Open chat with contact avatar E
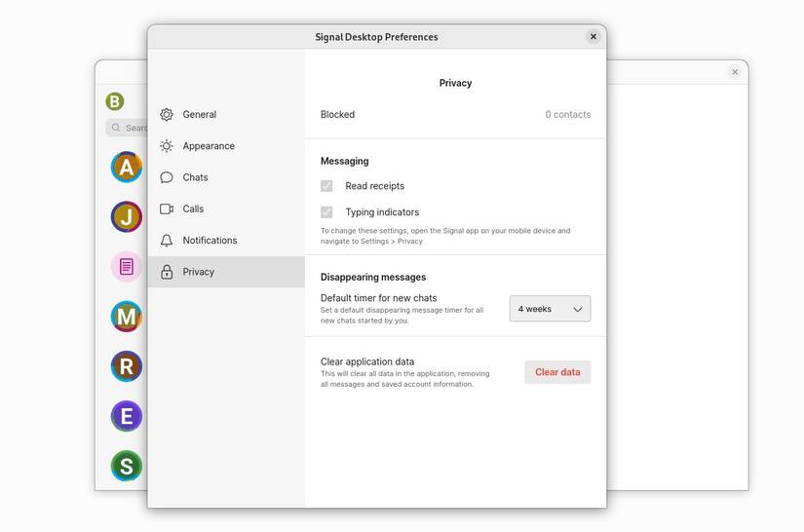This screenshot has height=532, width=804. coord(126,416)
